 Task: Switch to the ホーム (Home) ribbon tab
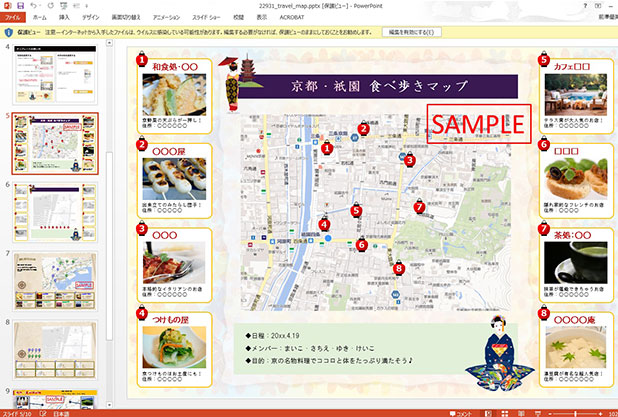[x=39, y=17]
